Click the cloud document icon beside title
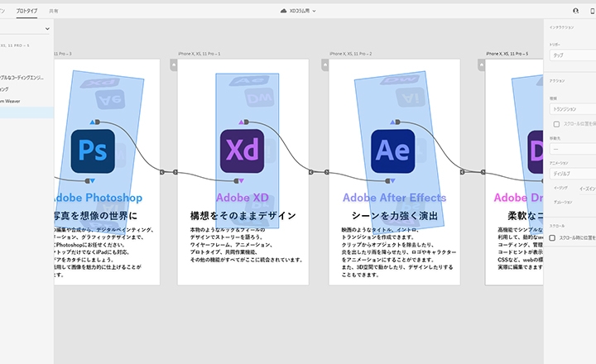This screenshot has width=596, height=364. [x=283, y=11]
